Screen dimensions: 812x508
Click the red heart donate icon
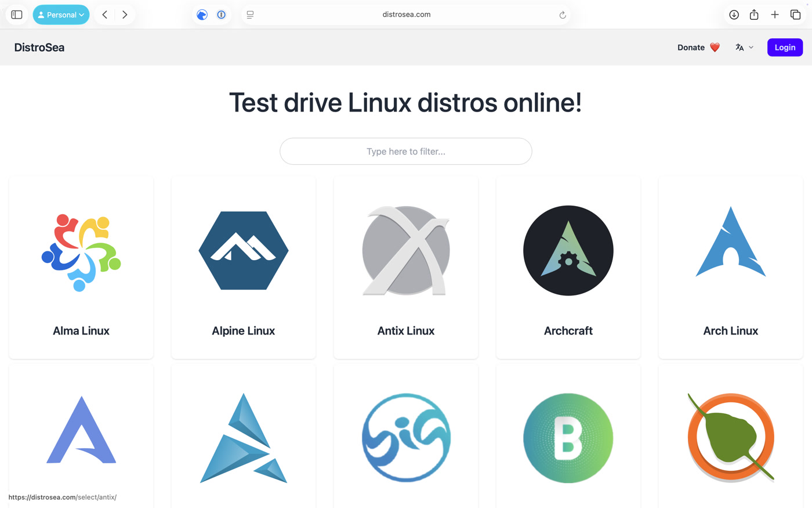(x=715, y=48)
